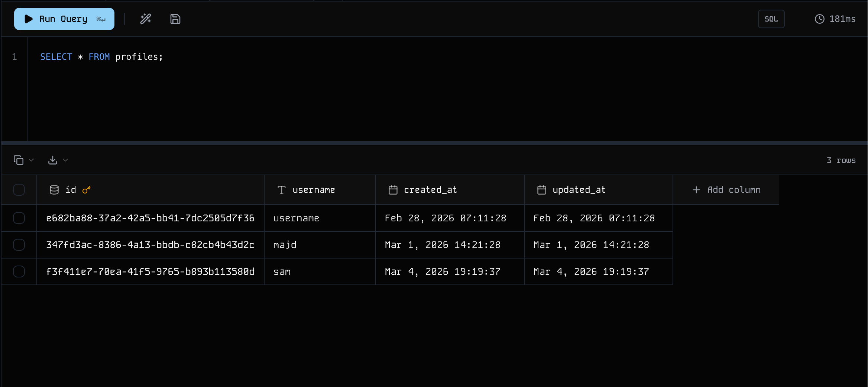Click the download results icon
Viewport: 868px width, 387px height.
pyautogui.click(x=53, y=160)
